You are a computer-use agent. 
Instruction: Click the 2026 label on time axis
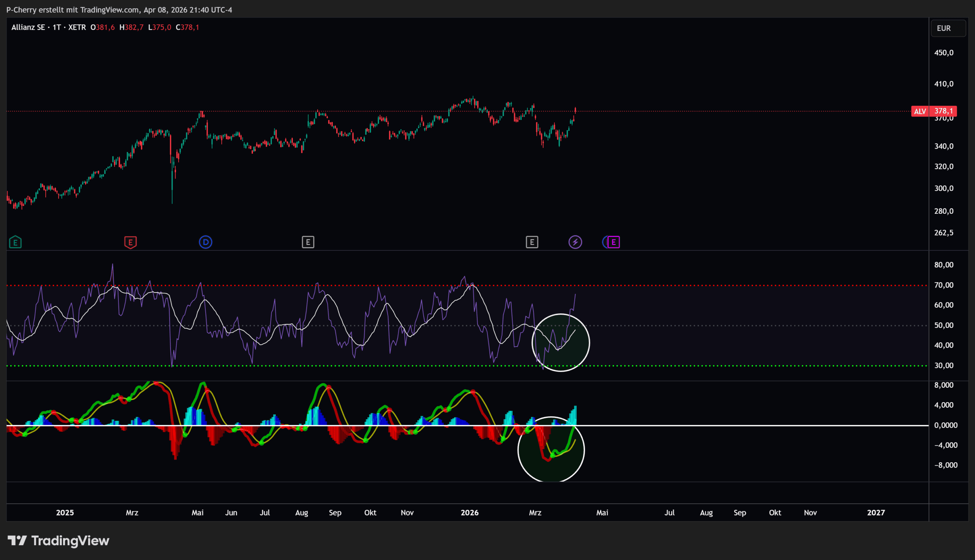470,512
